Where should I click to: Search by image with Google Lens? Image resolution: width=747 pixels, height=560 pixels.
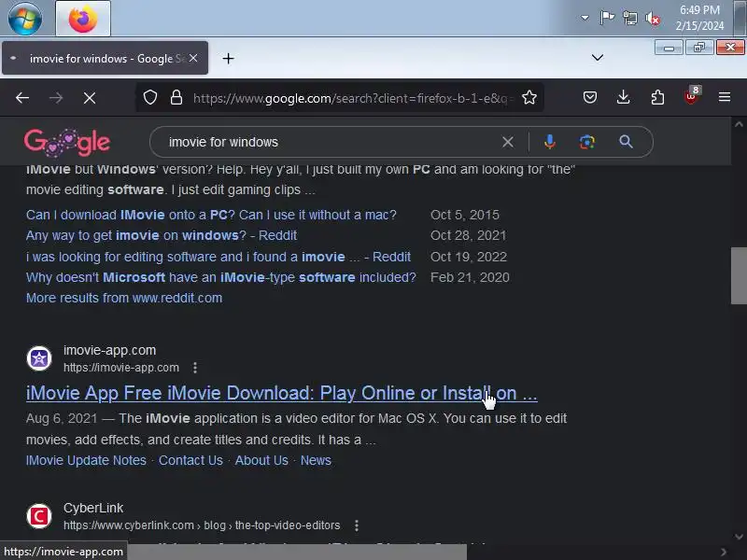coord(587,142)
